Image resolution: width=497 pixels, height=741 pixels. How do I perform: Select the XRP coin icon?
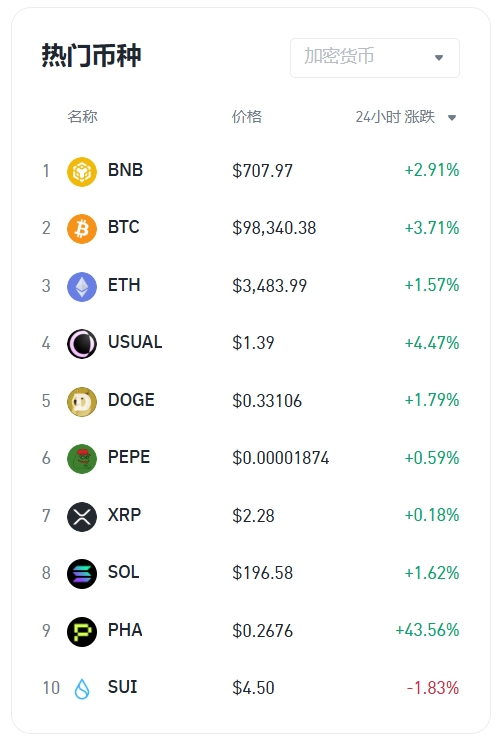point(82,516)
